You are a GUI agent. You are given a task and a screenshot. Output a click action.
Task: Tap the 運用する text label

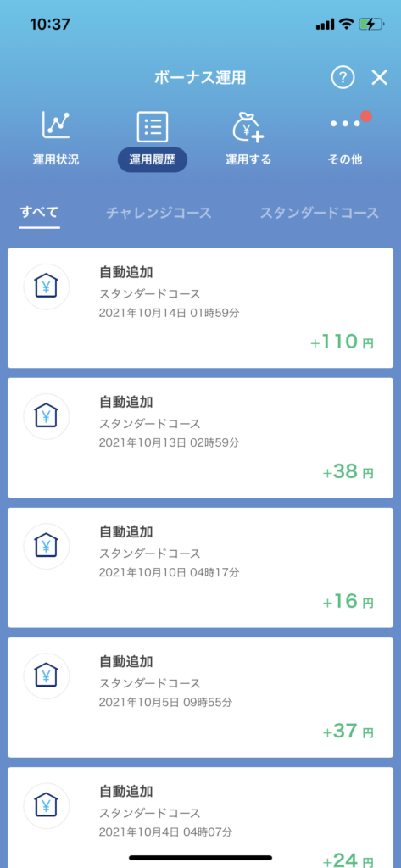click(248, 160)
